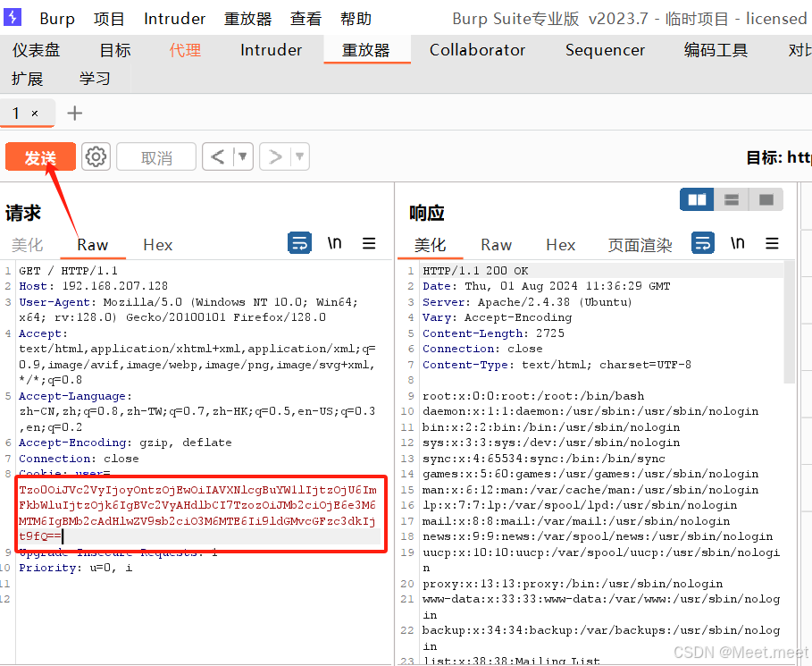812x666 pixels.
Task: Go back to previous request arrow
Action: (x=217, y=156)
